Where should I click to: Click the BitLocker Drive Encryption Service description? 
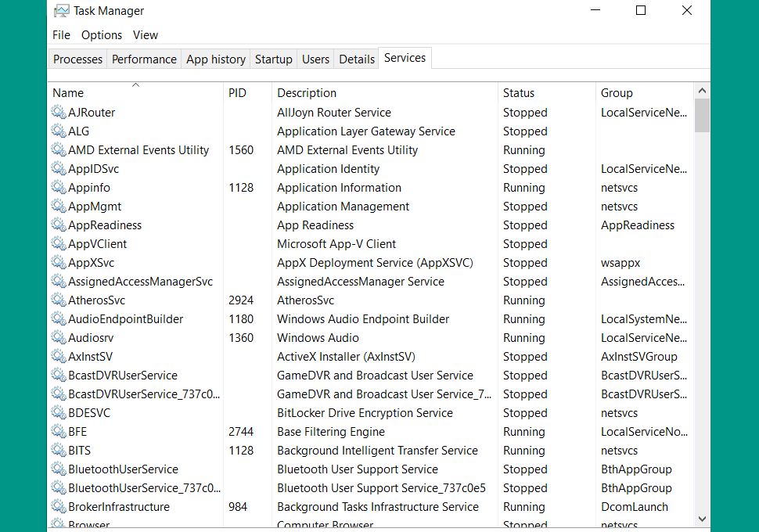coord(365,413)
